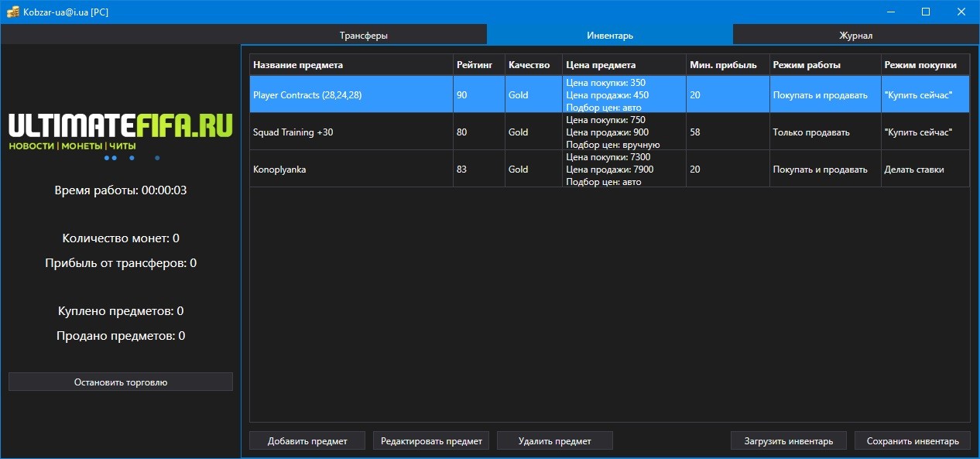This screenshot has width=980, height=459.
Task: Click the Рейтинг column header
Action: click(476, 65)
